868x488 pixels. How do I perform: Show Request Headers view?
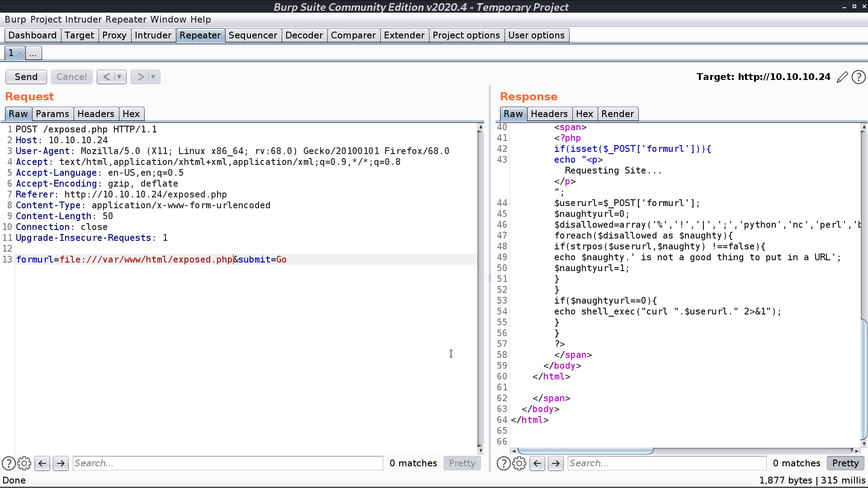click(96, 114)
